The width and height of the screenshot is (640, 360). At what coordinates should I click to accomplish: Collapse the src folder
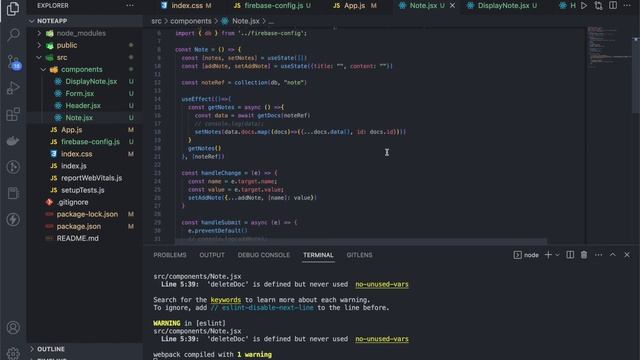point(85,58)
